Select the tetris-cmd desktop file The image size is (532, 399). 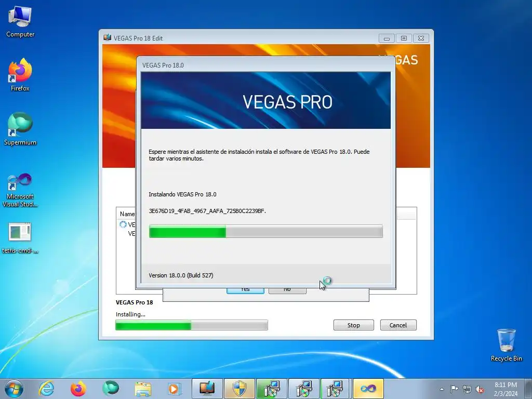(x=20, y=238)
